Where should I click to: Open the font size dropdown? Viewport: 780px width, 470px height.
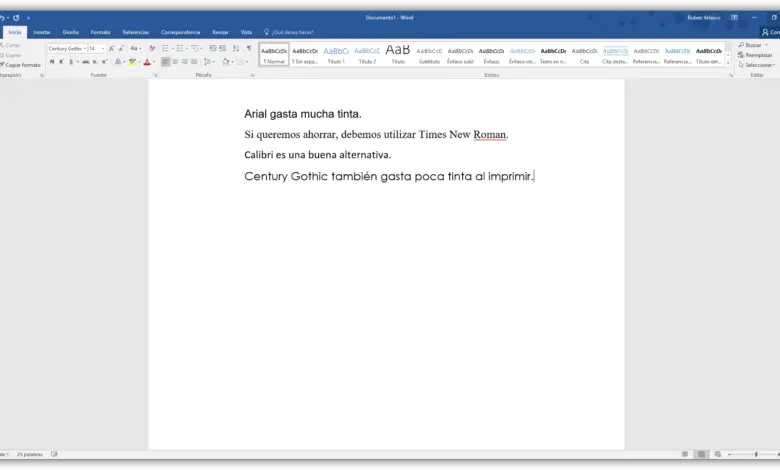[x=103, y=49]
